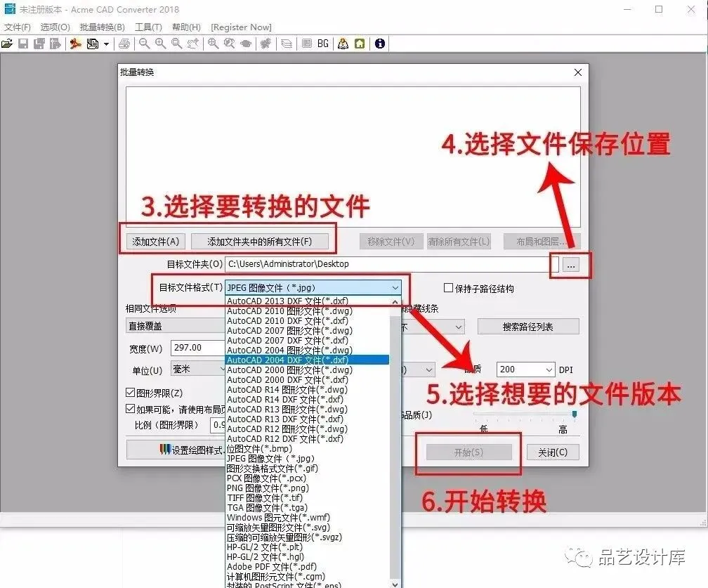
Task: Toggle the BG background color button
Action: pyautogui.click(x=323, y=44)
